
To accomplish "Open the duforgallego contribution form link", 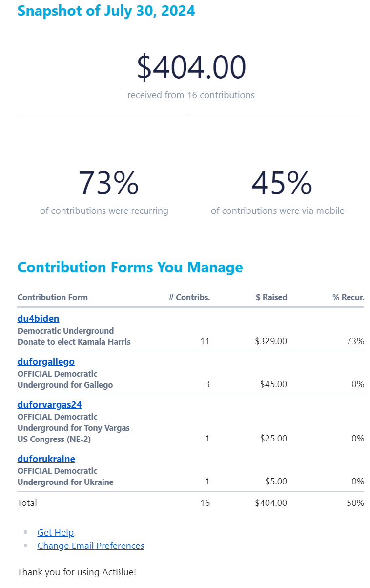I will click(x=46, y=362).
